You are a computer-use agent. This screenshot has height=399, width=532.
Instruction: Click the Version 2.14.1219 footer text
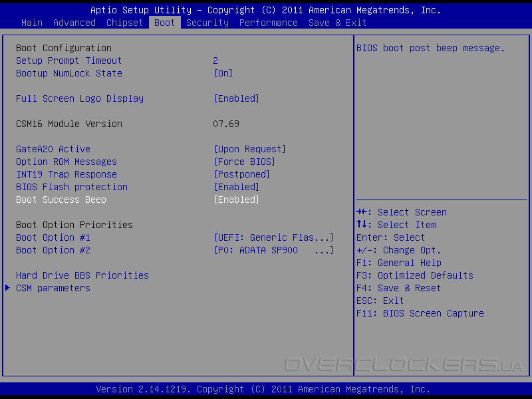(263, 389)
